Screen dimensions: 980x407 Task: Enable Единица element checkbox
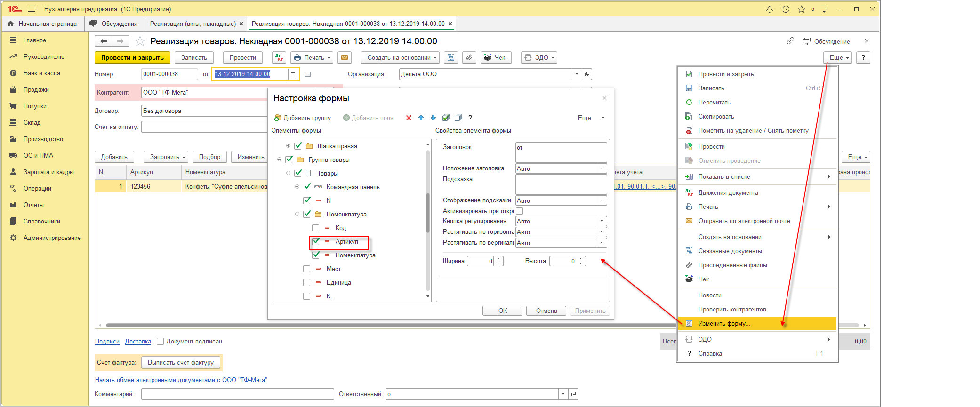coord(307,282)
